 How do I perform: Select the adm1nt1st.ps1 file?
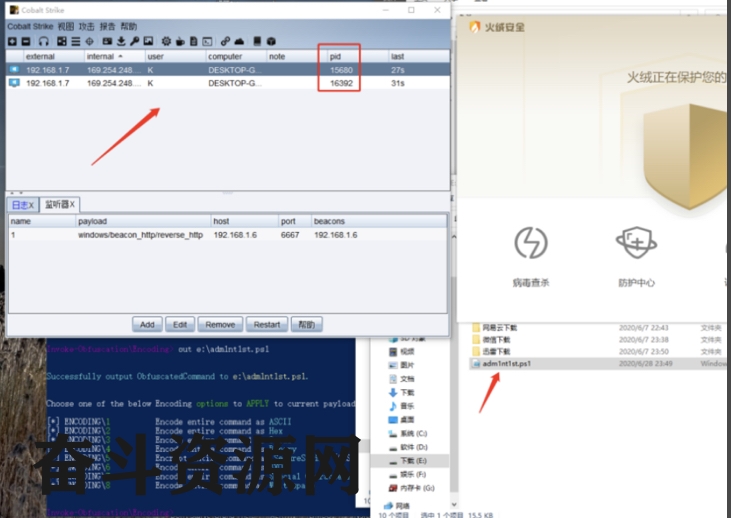point(506,364)
